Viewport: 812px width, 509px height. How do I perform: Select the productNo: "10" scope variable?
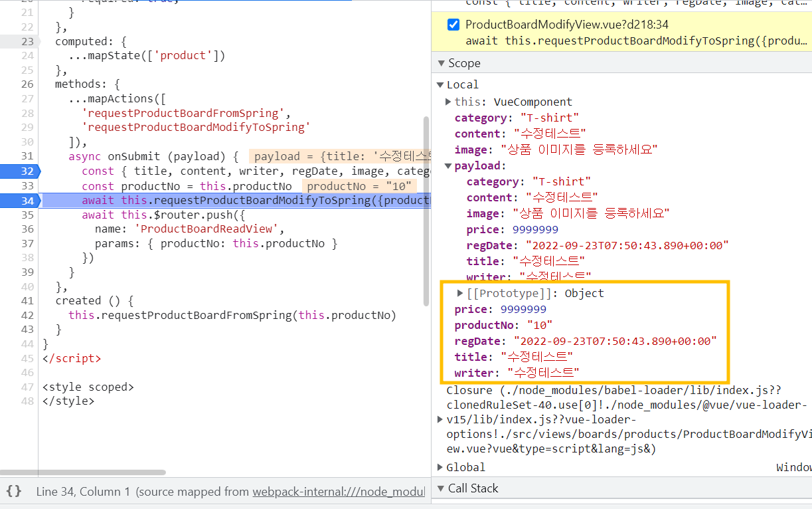coord(503,325)
